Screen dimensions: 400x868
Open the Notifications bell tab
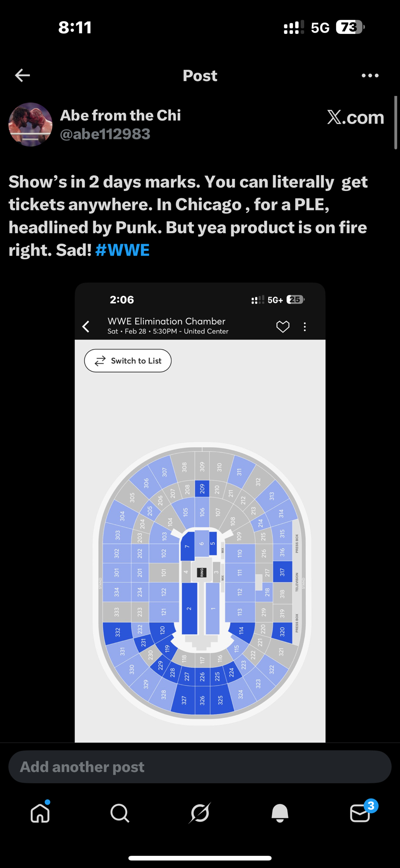[280, 813]
